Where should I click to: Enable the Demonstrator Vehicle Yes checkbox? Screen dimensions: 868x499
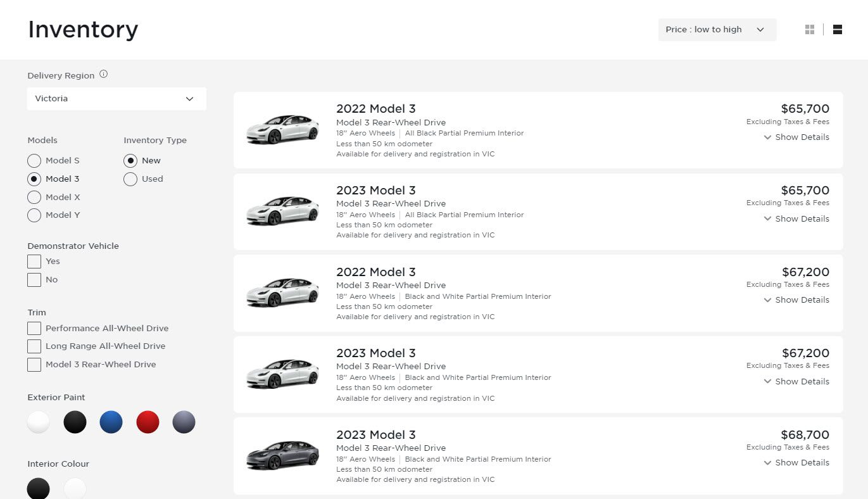(34, 261)
